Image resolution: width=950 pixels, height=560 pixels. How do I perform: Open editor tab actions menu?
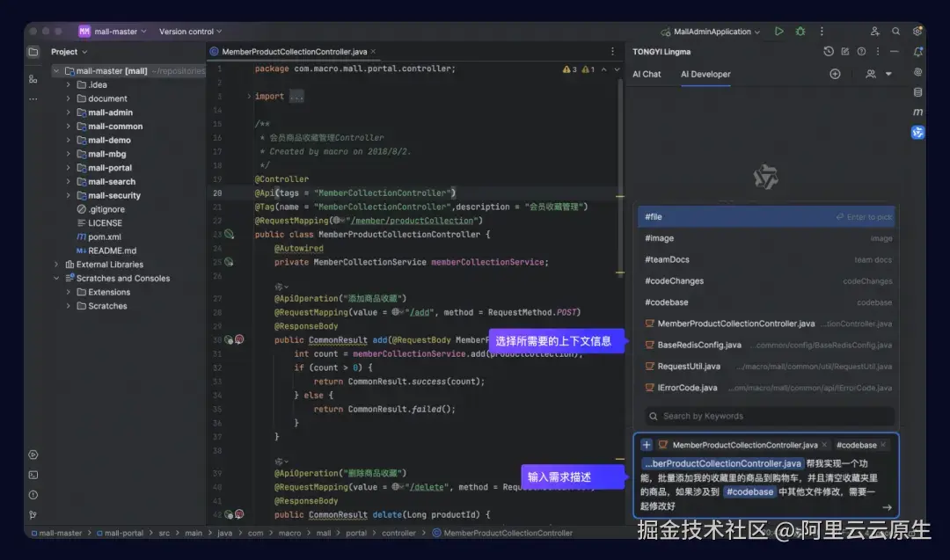[612, 52]
